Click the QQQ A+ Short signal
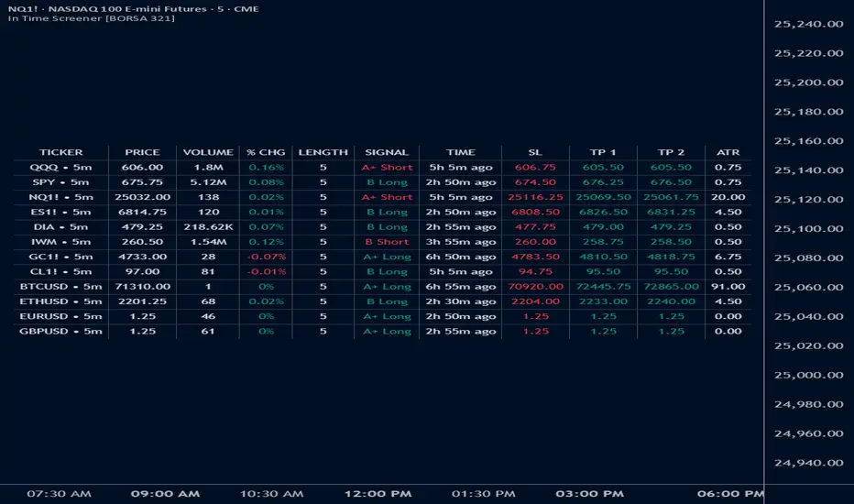This screenshot has width=854, height=504. click(x=387, y=168)
